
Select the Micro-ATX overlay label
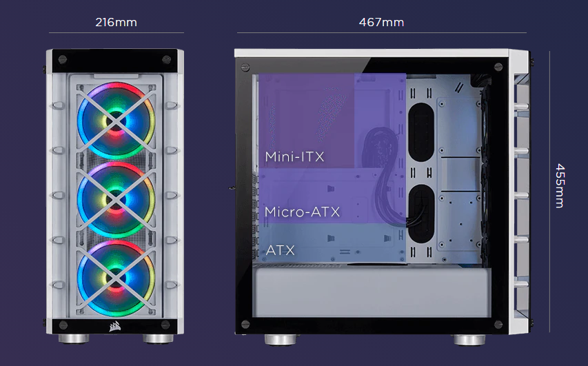coord(302,212)
